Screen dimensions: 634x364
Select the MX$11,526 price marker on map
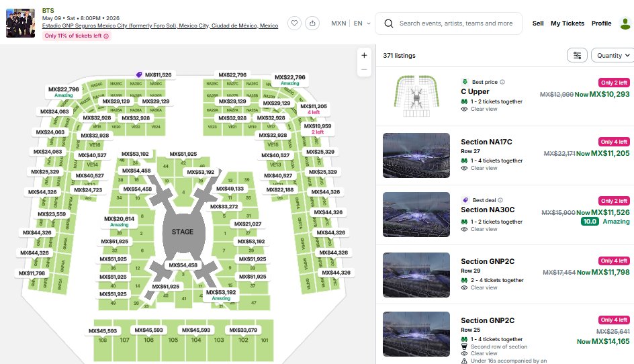(154, 75)
